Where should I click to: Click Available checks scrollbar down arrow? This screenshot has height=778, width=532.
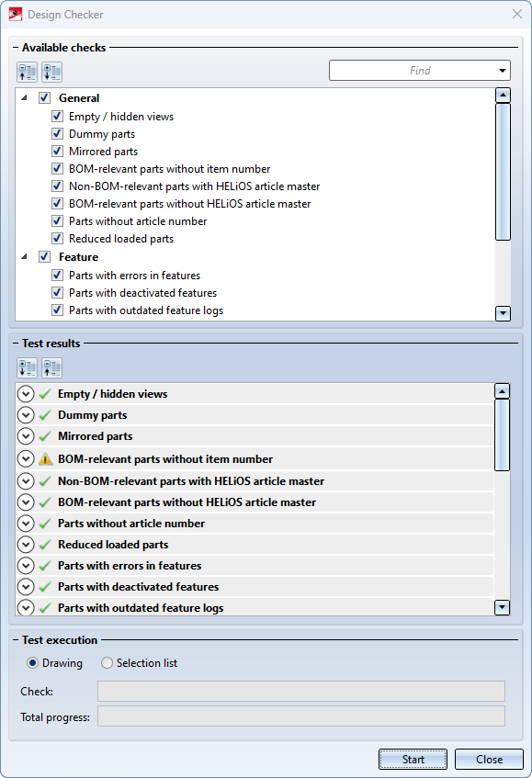coord(503,313)
